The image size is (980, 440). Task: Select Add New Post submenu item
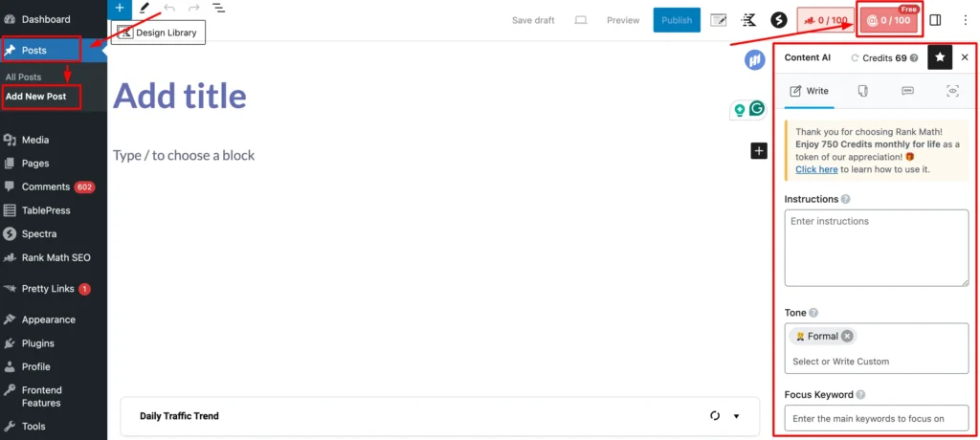click(x=35, y=97)
